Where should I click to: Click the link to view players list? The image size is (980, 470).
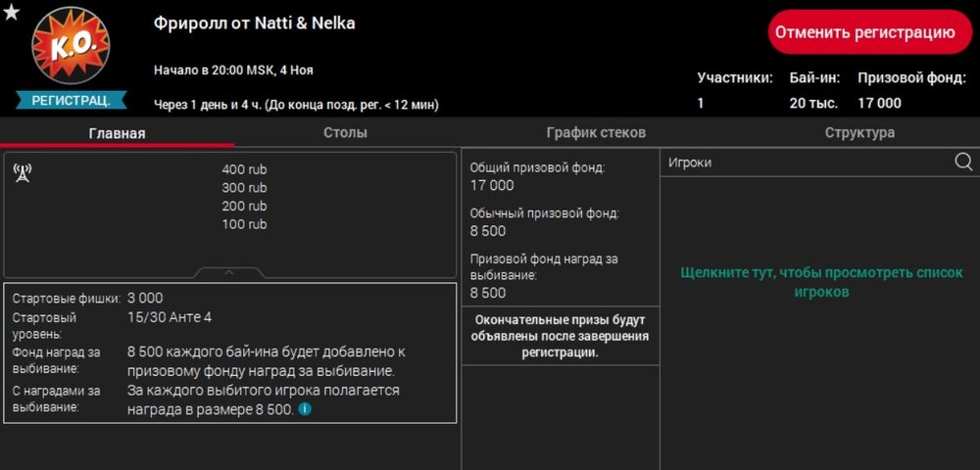[821, 282]
